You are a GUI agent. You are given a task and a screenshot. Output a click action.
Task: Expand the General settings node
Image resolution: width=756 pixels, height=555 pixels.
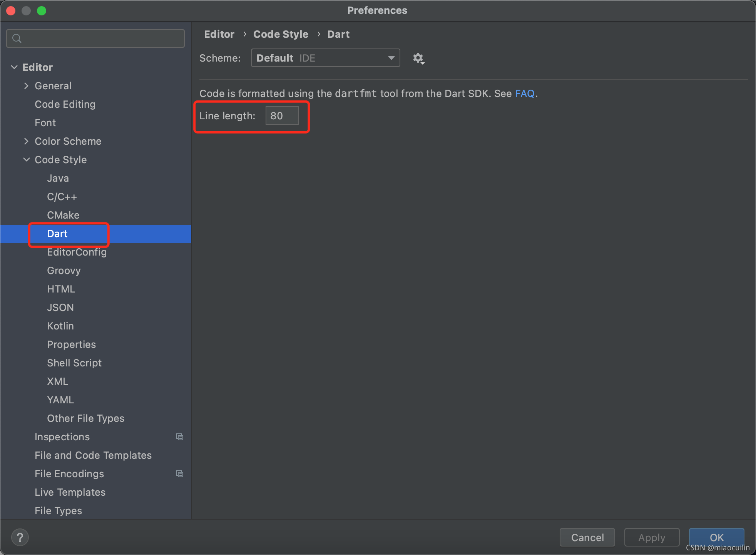26,86
